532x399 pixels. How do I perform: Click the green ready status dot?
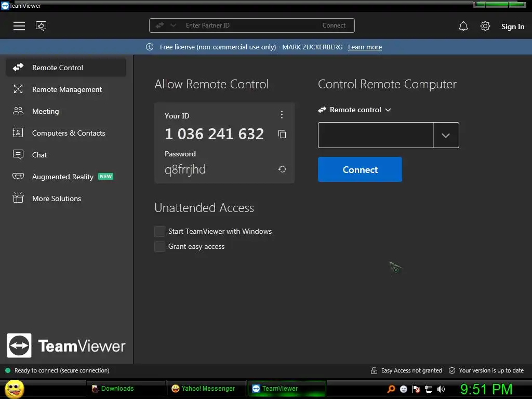(x=8, y=370)
